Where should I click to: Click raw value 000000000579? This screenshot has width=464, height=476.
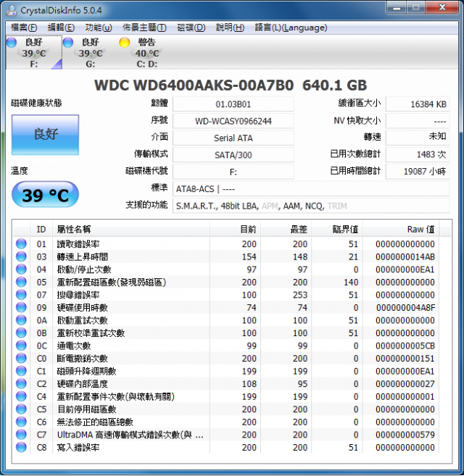click(x=405, y=435)
